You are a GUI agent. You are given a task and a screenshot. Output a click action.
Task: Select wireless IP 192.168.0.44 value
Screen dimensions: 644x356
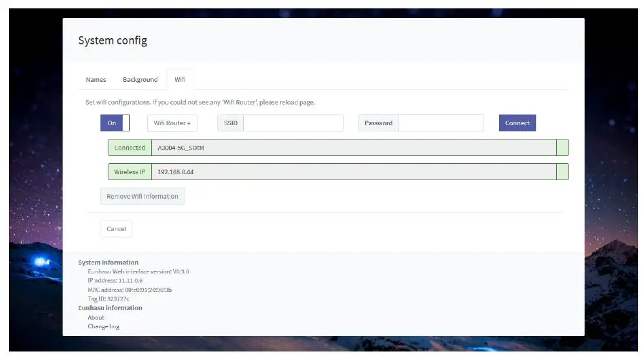pyautogui.click(x=354, y=172)
